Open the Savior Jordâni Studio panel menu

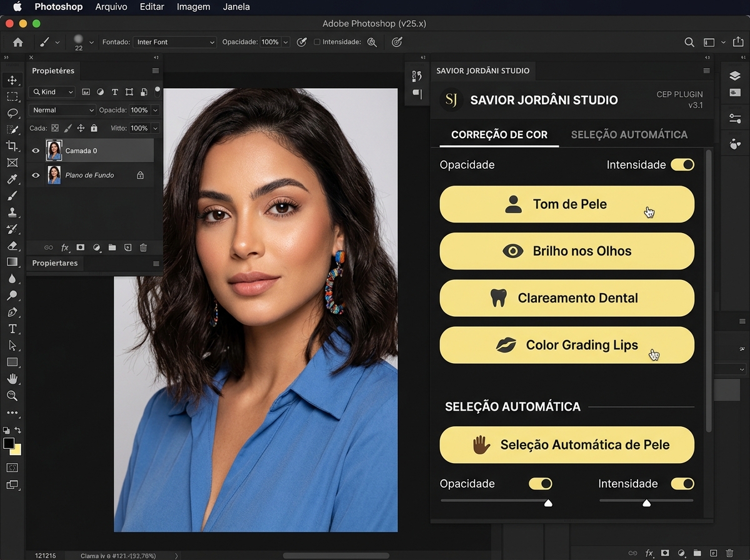(x=707, y=71)
